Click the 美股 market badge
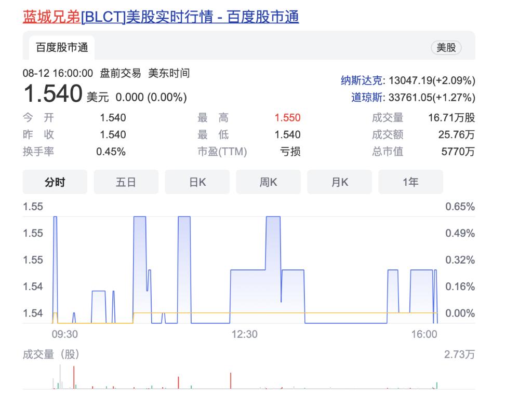The width and height of the screenshot is (532, 396). pyautogui.click(x=446, y=48)
